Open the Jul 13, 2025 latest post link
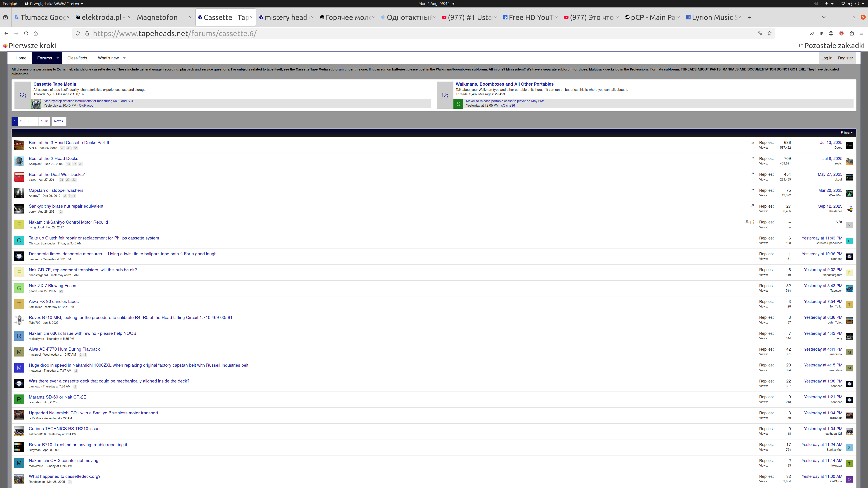 831,143
